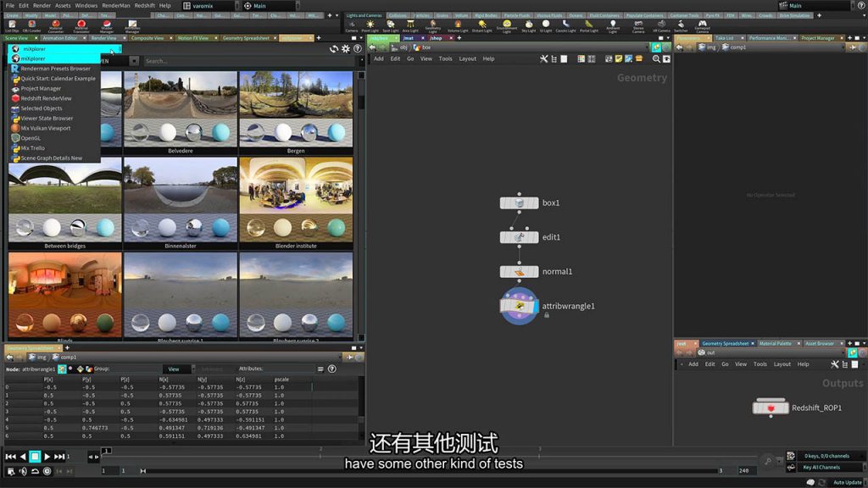Select Redshift RenderView from pane list

(46, 98)
